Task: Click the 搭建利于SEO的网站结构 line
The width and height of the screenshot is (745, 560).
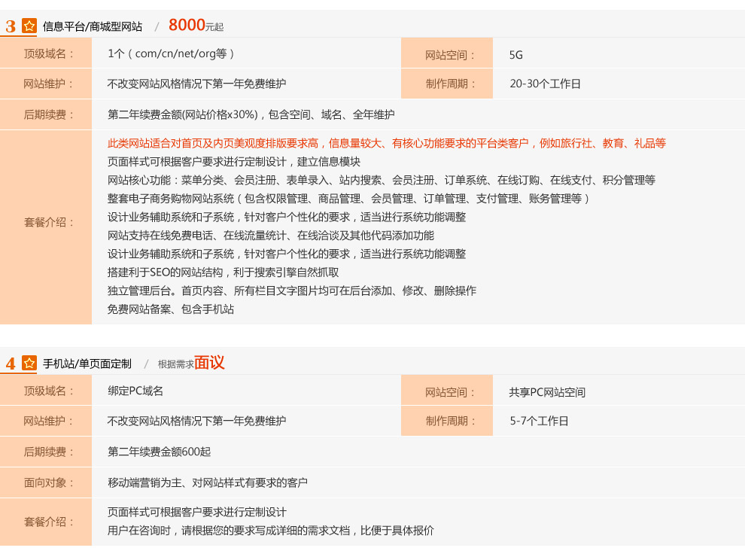Action: pos(223,272)
